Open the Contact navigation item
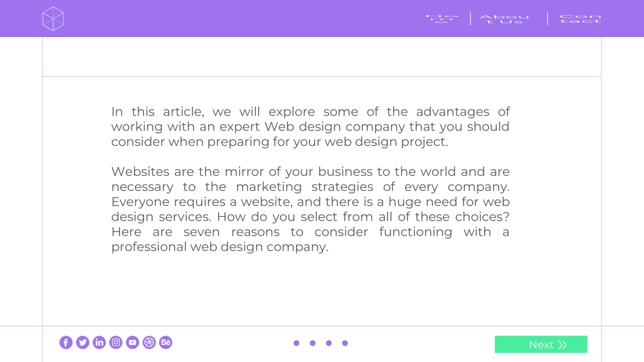The width and height of the screenshot is (644, 362). click(580, 19)
